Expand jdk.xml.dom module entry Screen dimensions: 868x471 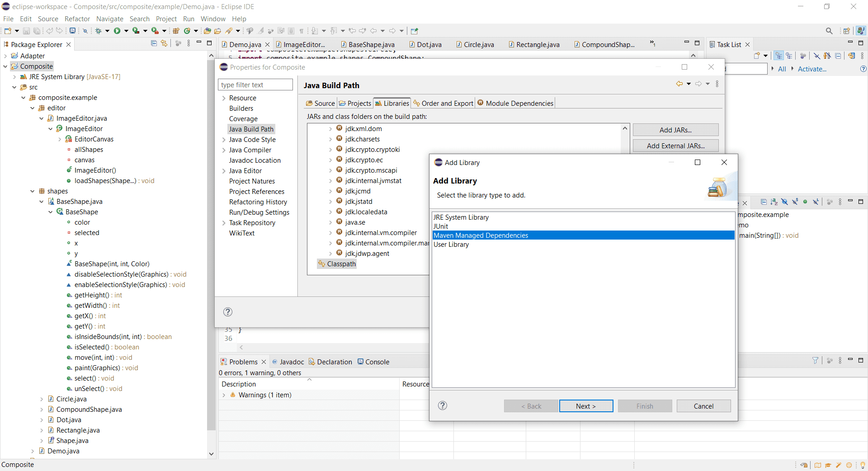(330, 129)
